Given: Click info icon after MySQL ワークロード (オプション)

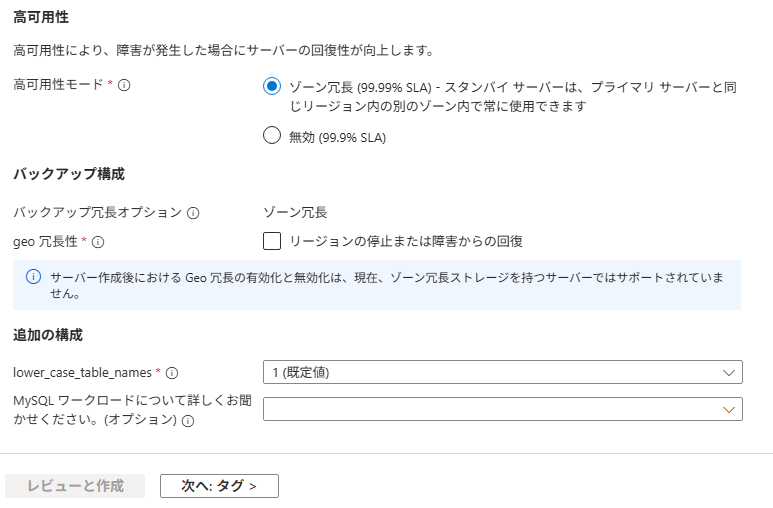Looking at the screenshot, I should pos(188,421).
